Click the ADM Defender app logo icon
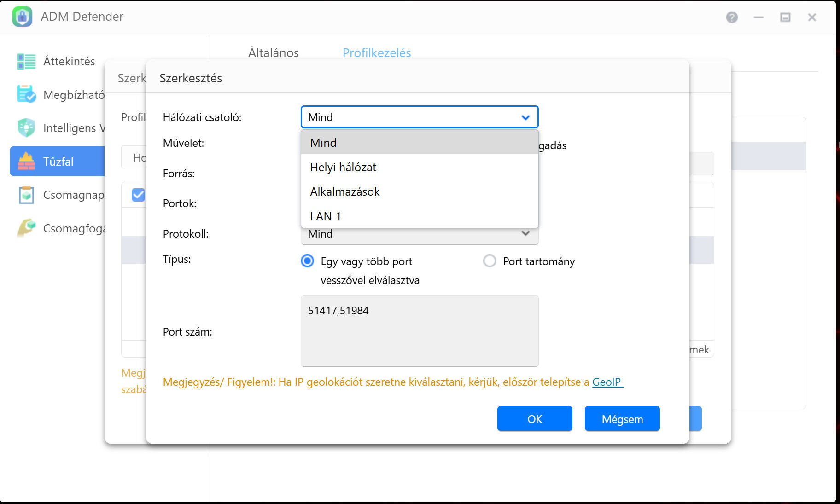Image resolution: width=840 pixels, height=504 pixels. point(22,17)
